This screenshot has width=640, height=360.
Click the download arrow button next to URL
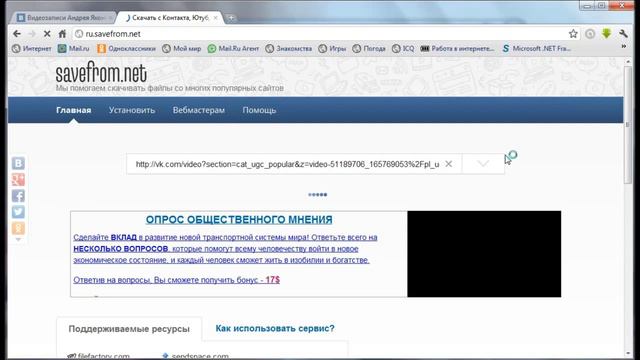click(x=483, y=164)
